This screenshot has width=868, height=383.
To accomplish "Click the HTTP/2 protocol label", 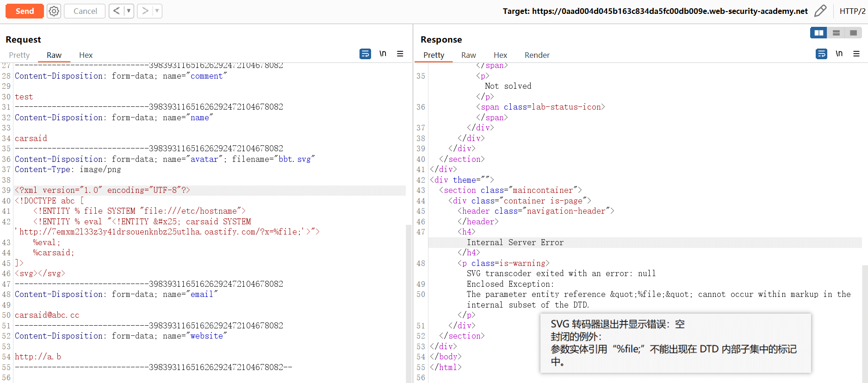I will 852,11.
